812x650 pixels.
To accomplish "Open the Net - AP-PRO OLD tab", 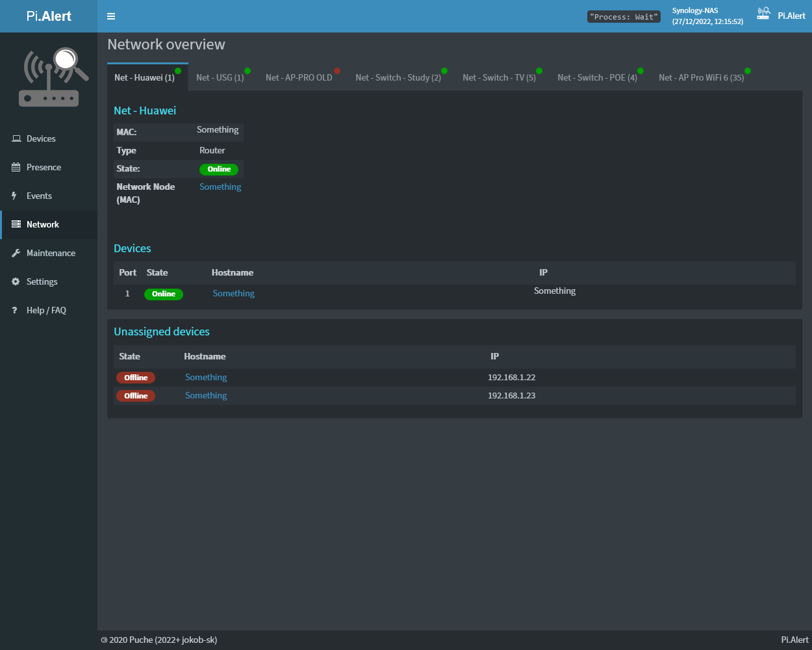I will pyautogui.click(x=299, y=78).
